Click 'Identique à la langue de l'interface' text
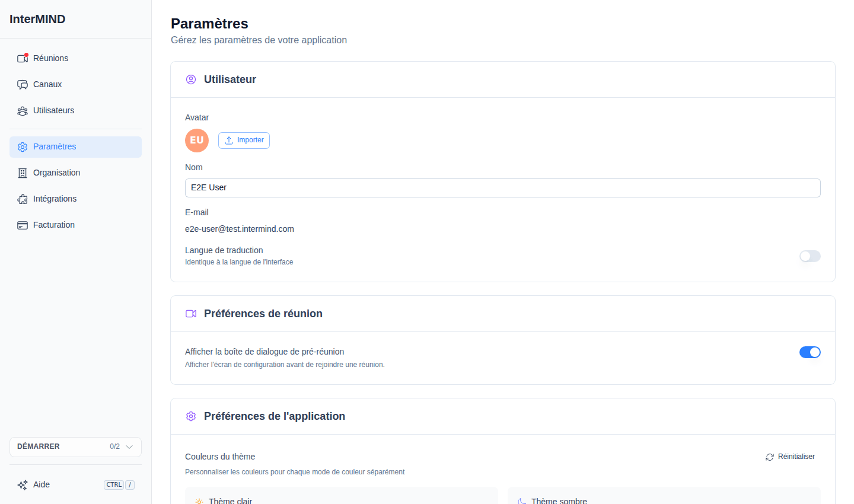Viewport: 854px width, 504px height. (x=239, y=262)
